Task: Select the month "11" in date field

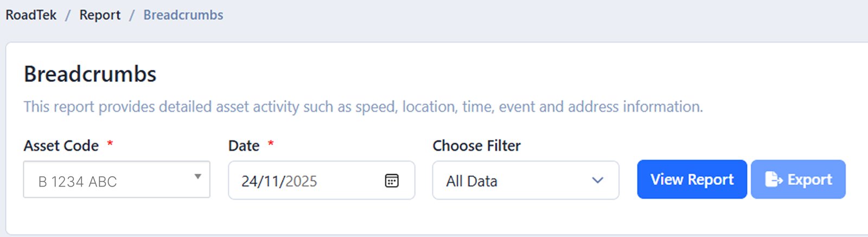Action: click(272, 181)
